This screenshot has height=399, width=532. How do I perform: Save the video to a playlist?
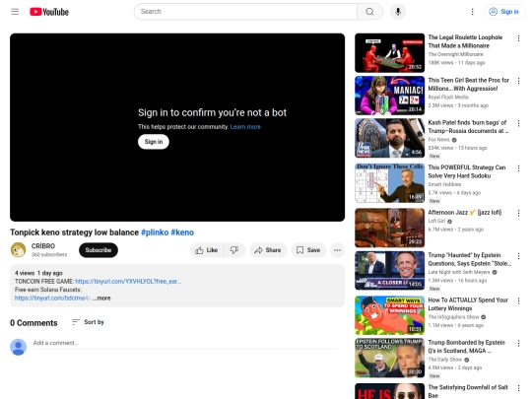pos(308,250)
